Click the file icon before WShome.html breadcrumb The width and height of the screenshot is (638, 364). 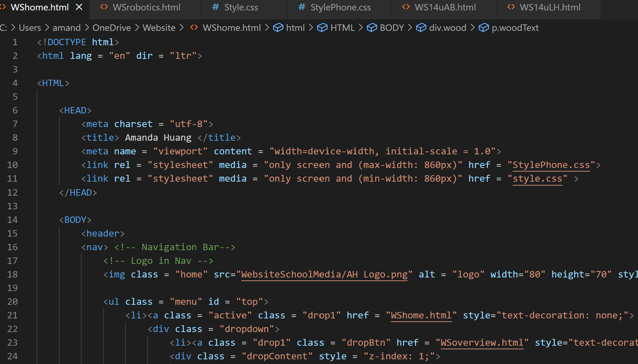pyautogui.click(x=194, y=28)
